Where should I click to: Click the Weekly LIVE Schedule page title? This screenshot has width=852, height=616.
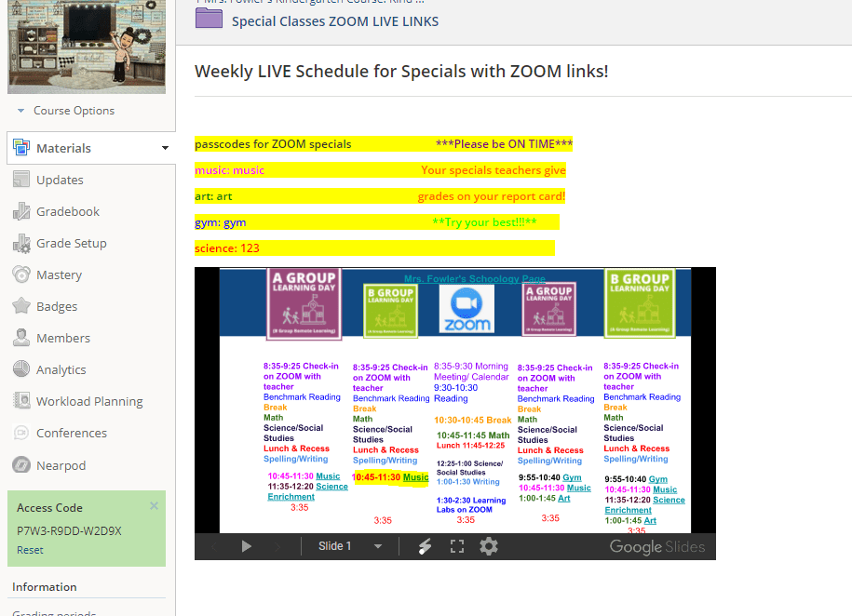[x=401, y=71]
